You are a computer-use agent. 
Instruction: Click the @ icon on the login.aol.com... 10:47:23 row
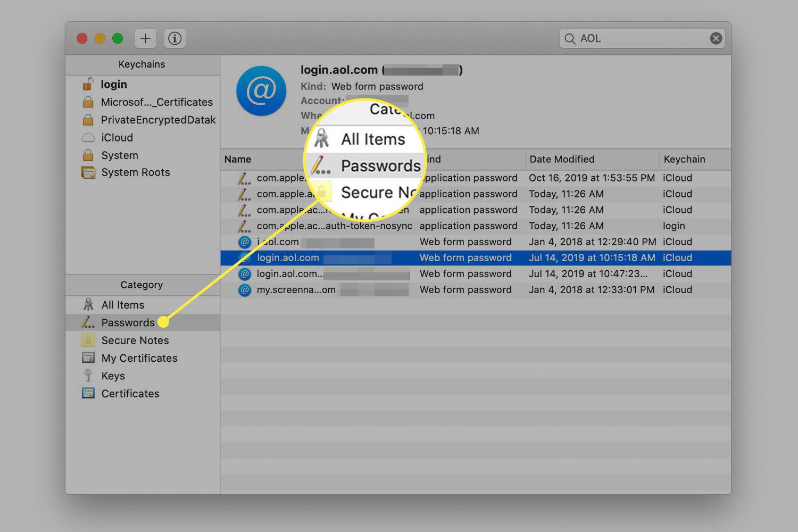(x=245, y=274)
